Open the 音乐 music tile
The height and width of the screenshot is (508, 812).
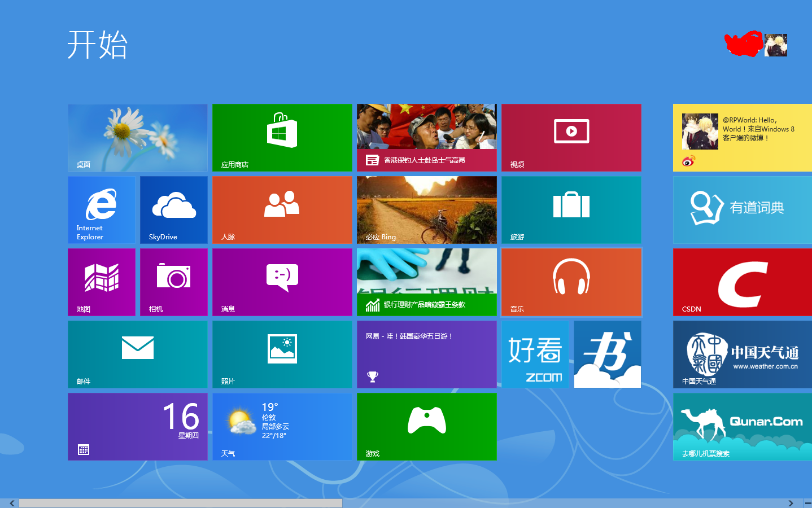[x=571, y=282]
